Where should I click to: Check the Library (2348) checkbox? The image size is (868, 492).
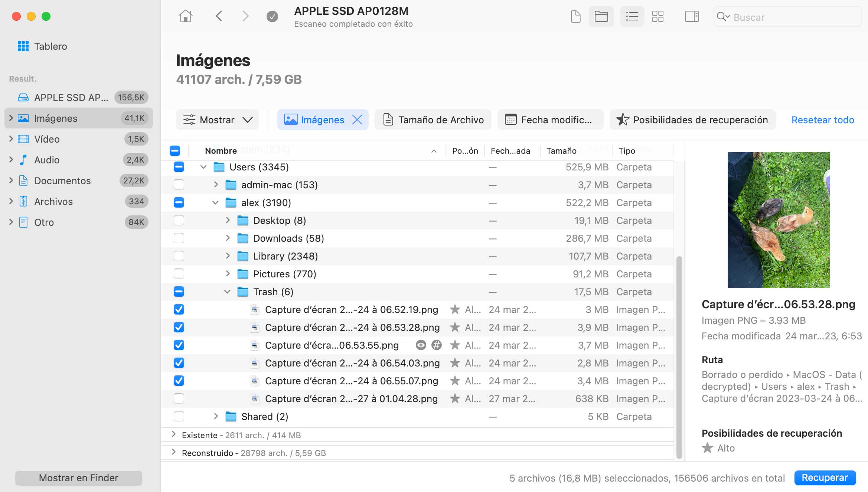point(179,256)
